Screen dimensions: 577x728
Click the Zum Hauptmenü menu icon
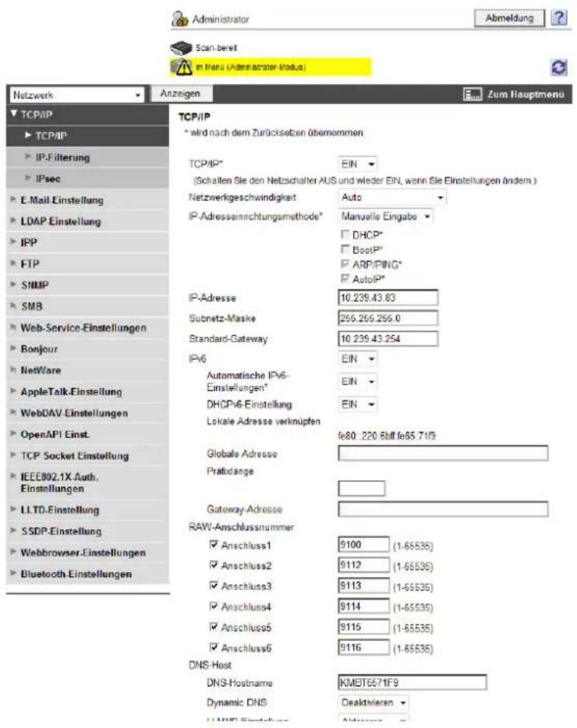(x=473, y=94)
